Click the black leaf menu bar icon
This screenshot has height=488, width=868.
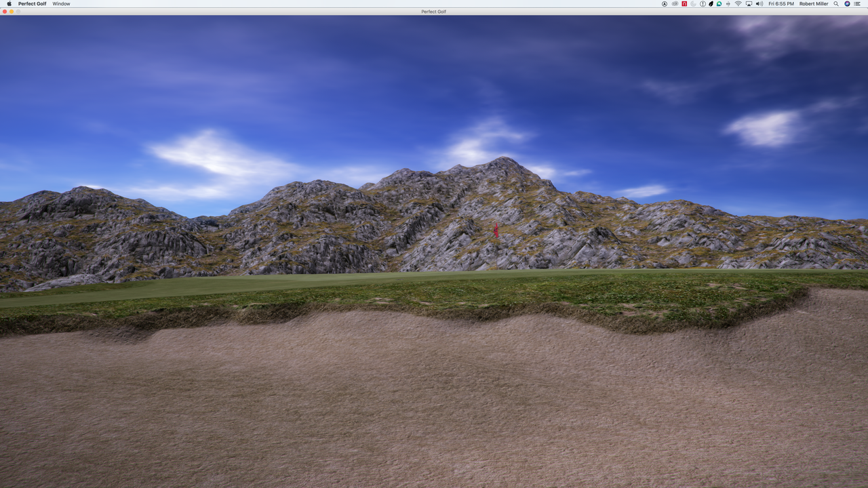coord(711,3)
